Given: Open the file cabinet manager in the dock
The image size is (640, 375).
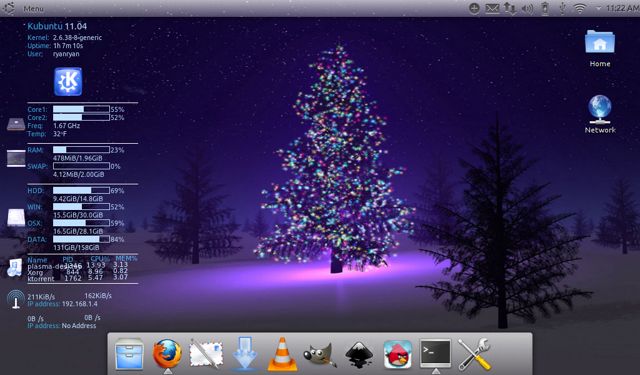Looking at the screenshot, I should [129, 354].
